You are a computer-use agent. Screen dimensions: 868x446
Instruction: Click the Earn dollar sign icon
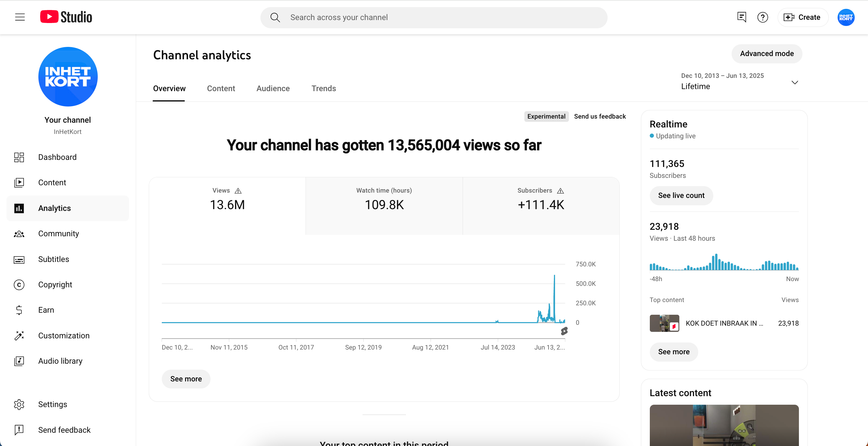tap(19, 310)
